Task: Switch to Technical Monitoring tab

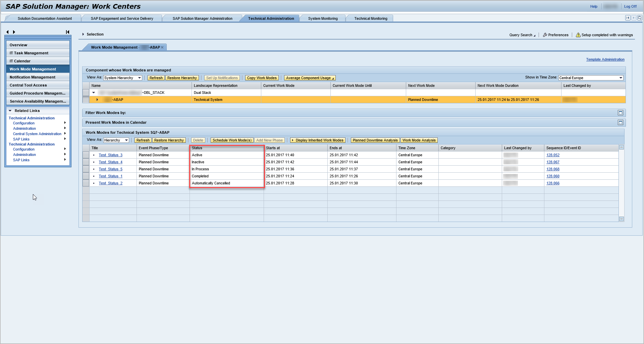Action: (371, 18)
